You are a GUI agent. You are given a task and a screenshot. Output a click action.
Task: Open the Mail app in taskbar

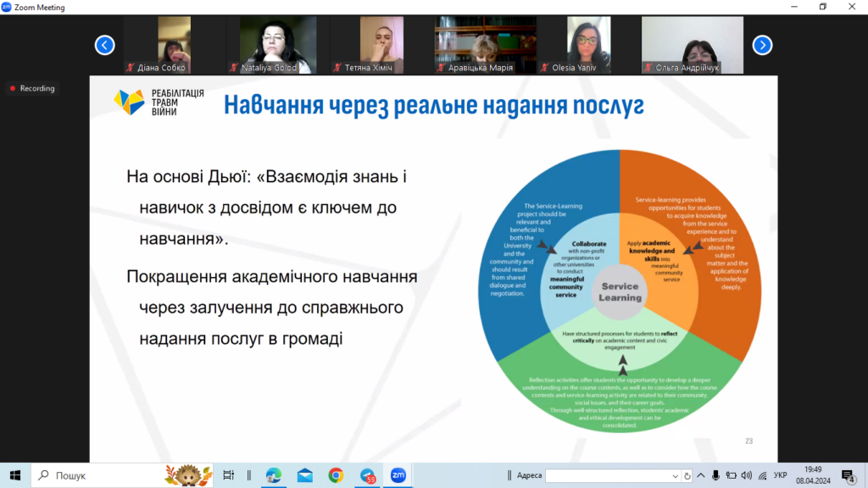click(x=304, y=475)
